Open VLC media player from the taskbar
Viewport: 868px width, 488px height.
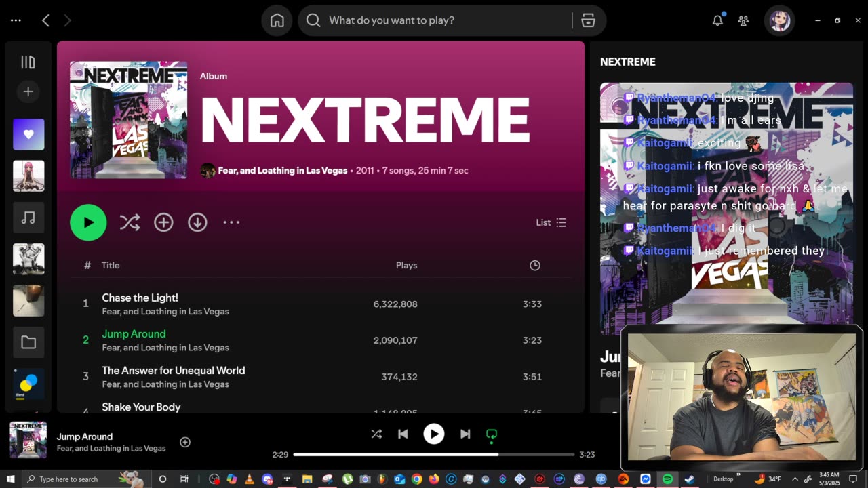point(249,479)
